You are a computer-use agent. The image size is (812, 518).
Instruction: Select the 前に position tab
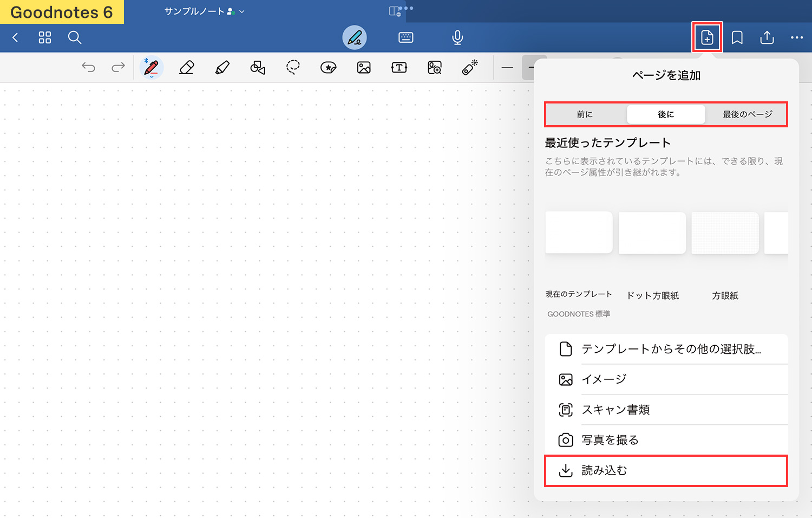click(585, 114)
